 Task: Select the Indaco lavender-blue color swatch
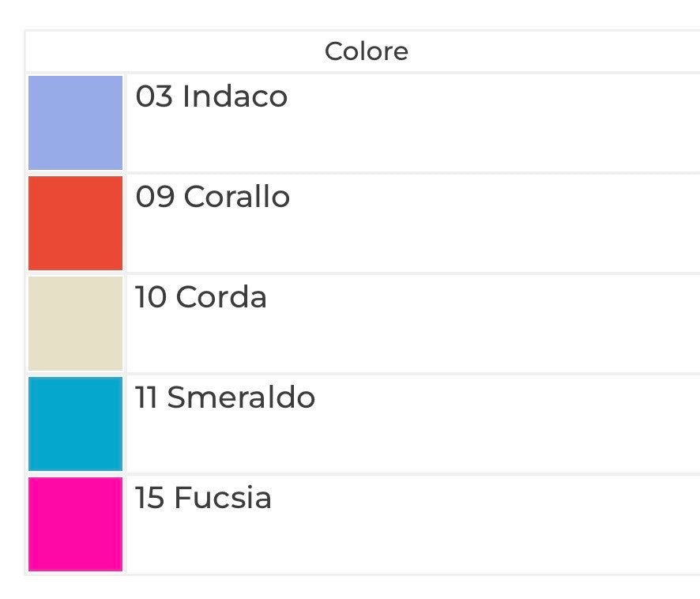76,122
